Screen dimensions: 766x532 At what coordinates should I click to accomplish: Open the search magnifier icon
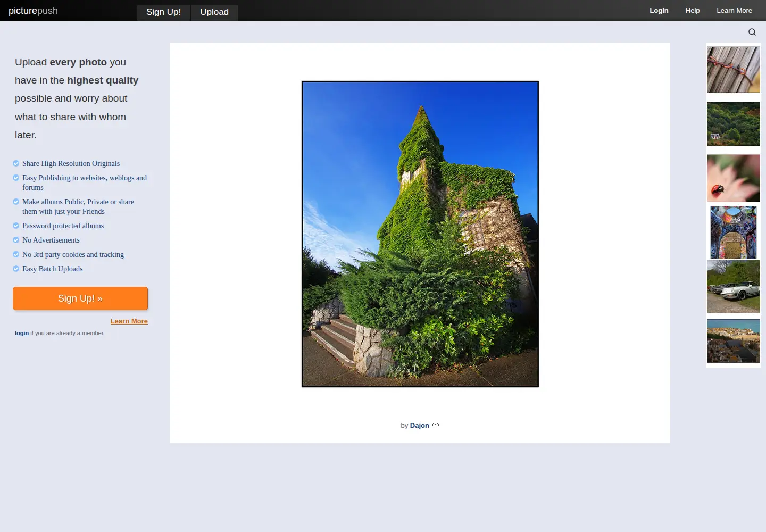click(752, 32)
